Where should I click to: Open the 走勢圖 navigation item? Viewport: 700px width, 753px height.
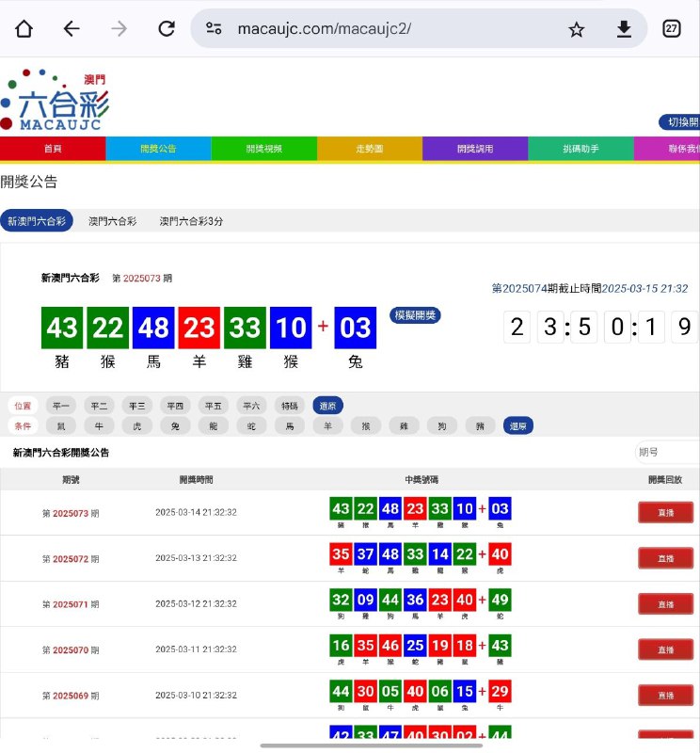370,149
